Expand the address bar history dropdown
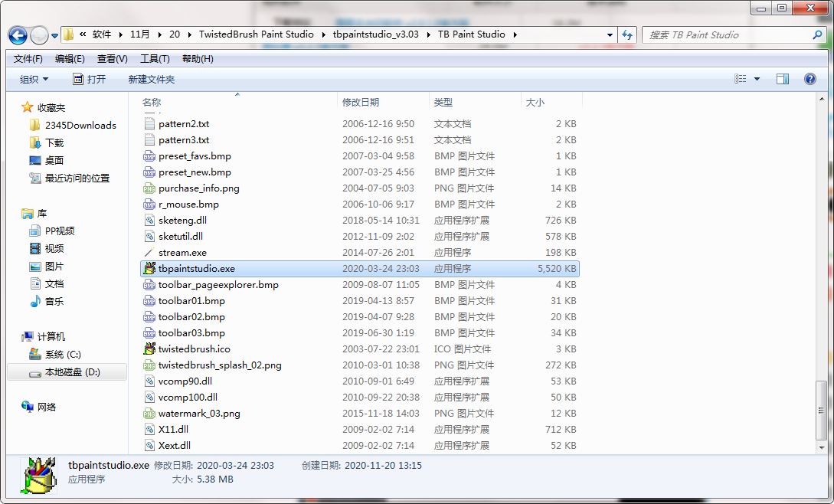The height and width of the screenshot is (504, 834). pyautogui.click(x=610, y=34)
